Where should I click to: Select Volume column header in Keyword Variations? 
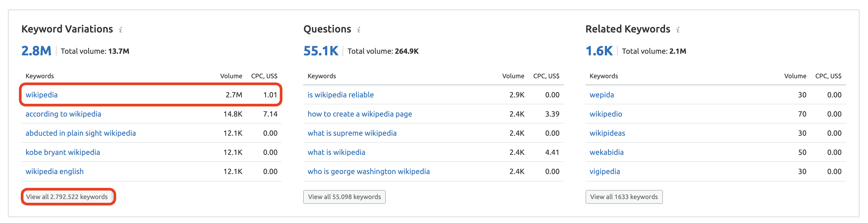(x=231, y=76)
